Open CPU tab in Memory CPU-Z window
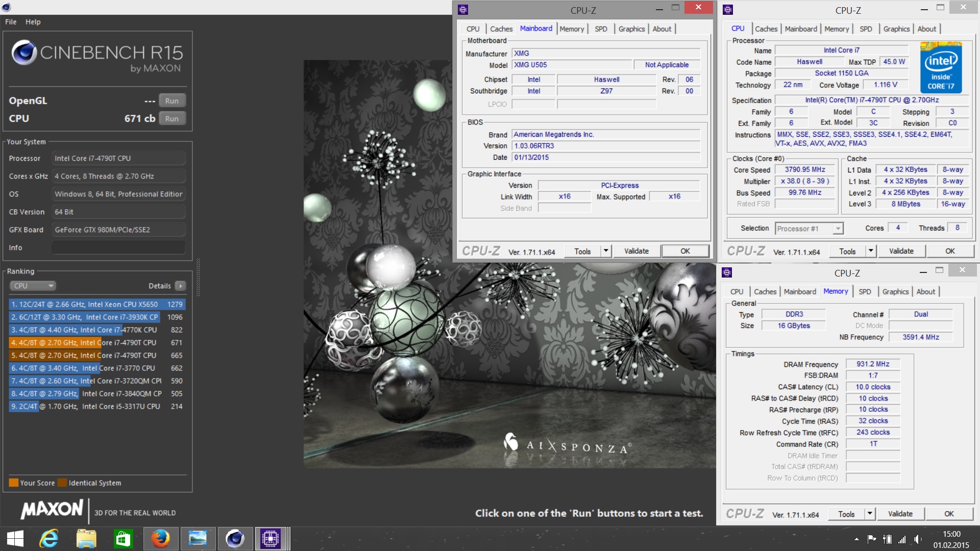The width and height of the screenshot is (980, 551). coord(737,292)
